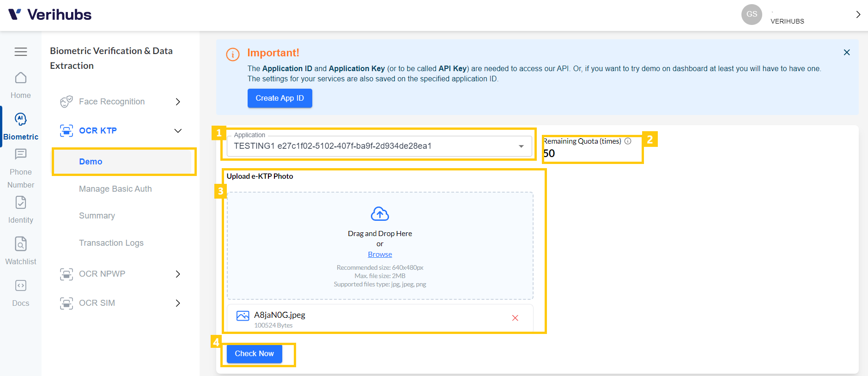Screen dimensions: 868x376
Task: Open Manage Basic Auth
Action: point(115,189)
